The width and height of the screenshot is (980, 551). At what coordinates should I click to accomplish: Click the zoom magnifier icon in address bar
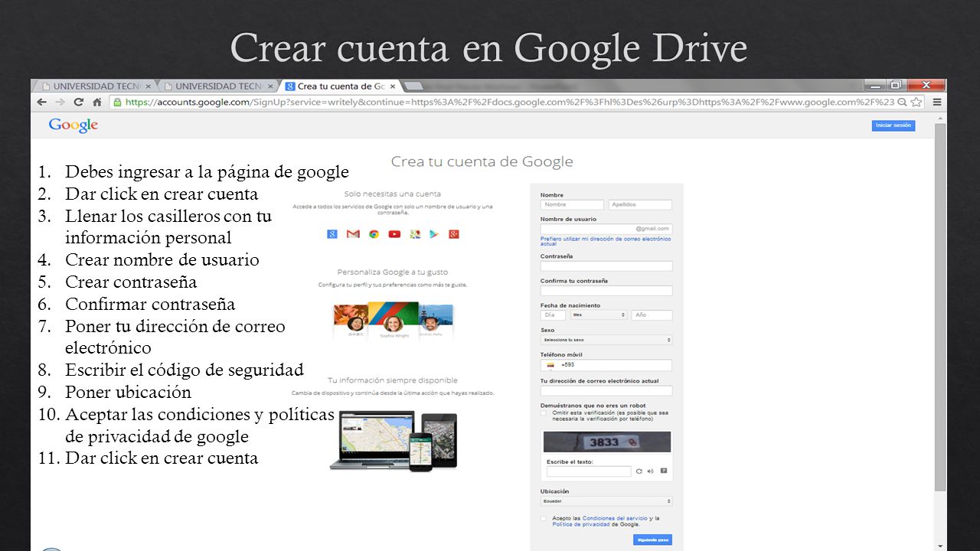click(903, 102)
